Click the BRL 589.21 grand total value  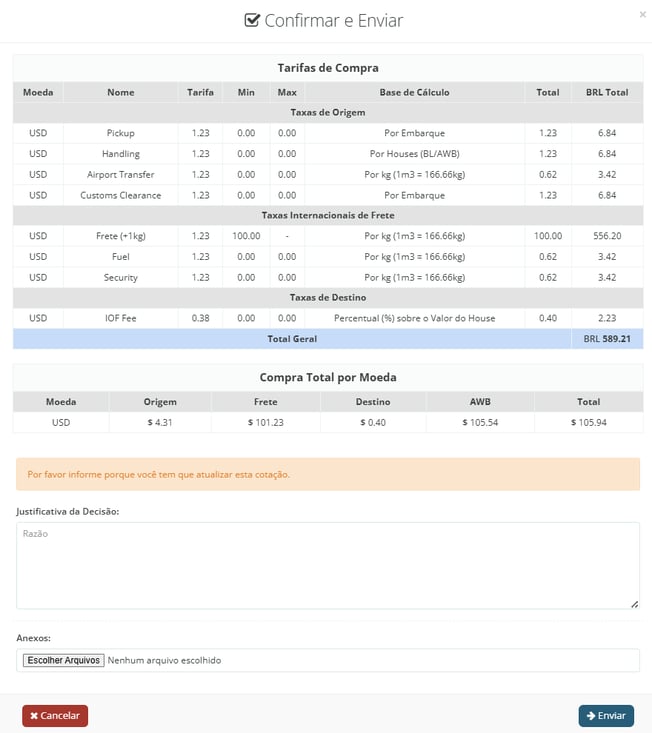click(x=606, y=339)
